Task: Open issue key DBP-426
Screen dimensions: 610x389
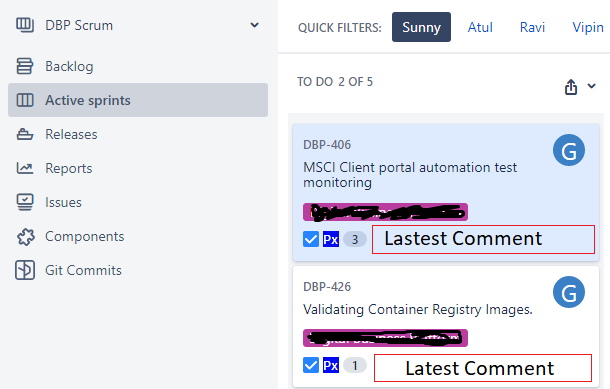Action: click(327, 287)
